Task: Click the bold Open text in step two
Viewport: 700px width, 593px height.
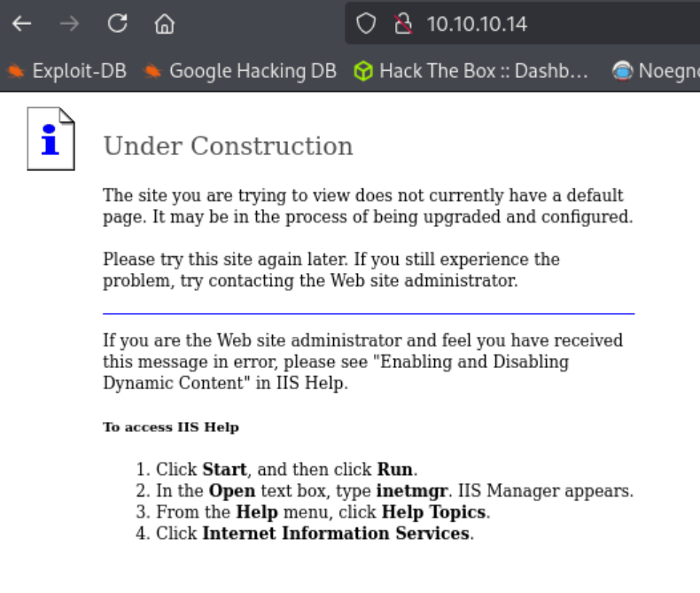Action: (232, 490)
